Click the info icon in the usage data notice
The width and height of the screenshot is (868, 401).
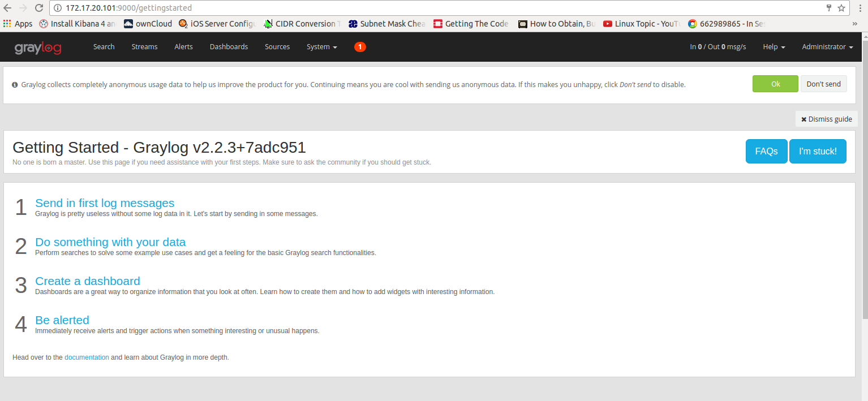pyautogui.click(x=15, y=85)
